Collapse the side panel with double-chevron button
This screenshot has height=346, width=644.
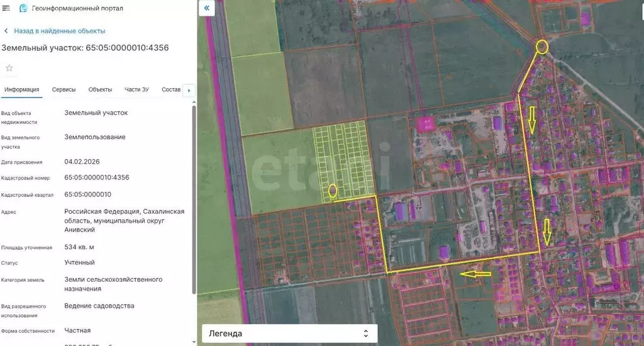207,8
